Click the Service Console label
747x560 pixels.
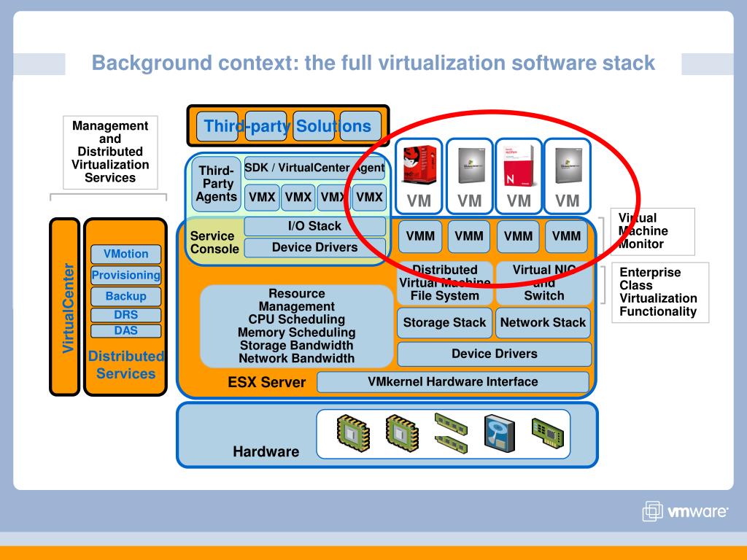[x=214, y=242]
